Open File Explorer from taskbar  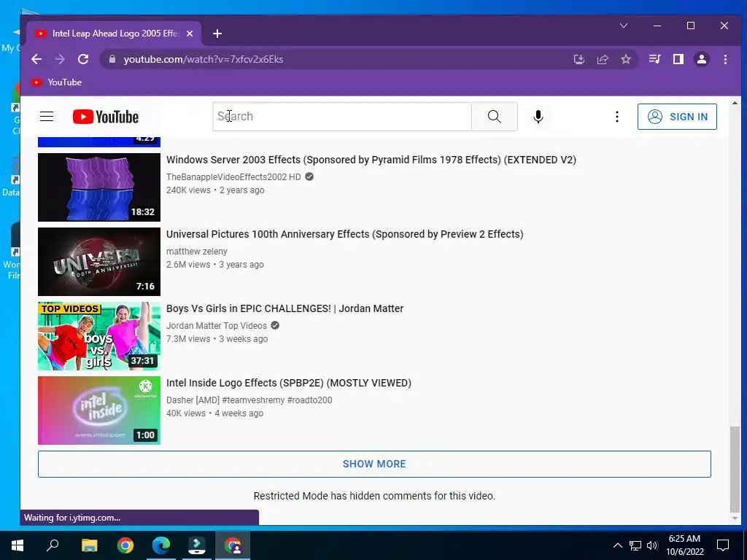pyautogui.click(x=89, y=545)
